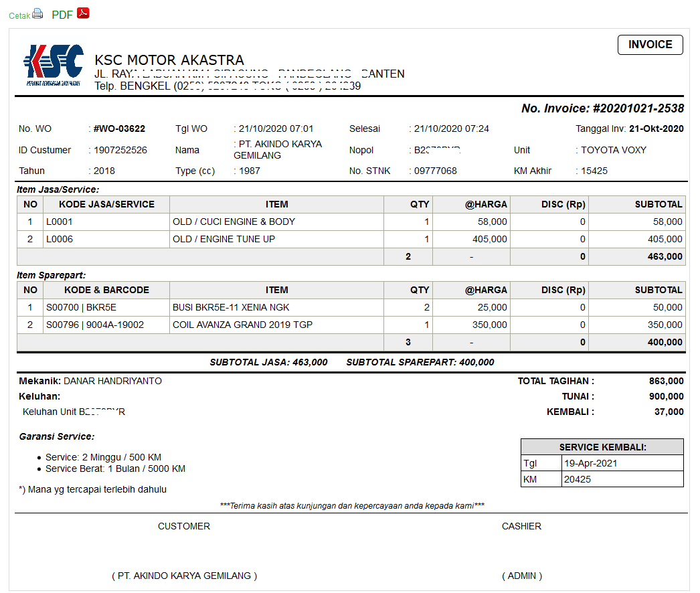Click service subtotal 463,000 in service table
The image size is (700, 593).
pos(665,256)
